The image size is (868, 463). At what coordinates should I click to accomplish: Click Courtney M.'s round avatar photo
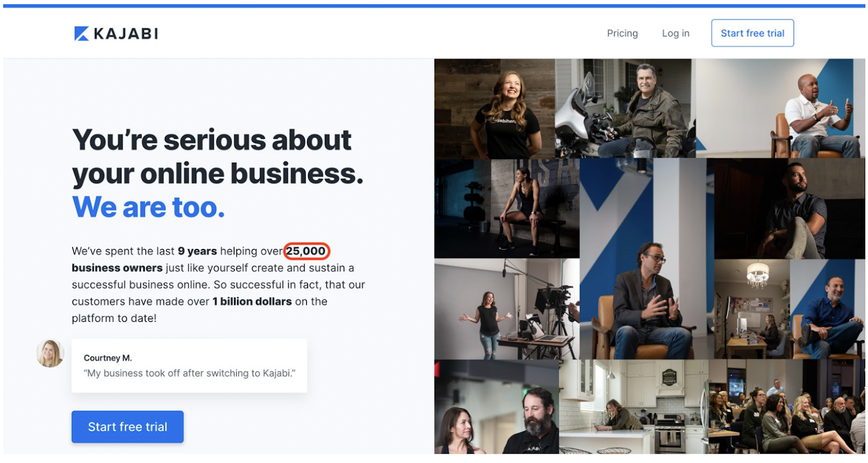point(50,353)
